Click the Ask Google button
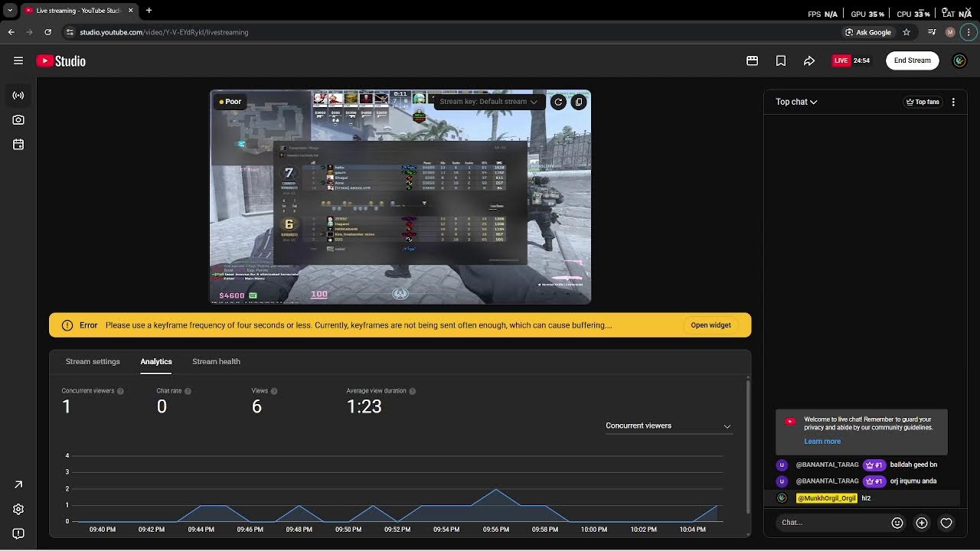 click(x=868, y=32)
